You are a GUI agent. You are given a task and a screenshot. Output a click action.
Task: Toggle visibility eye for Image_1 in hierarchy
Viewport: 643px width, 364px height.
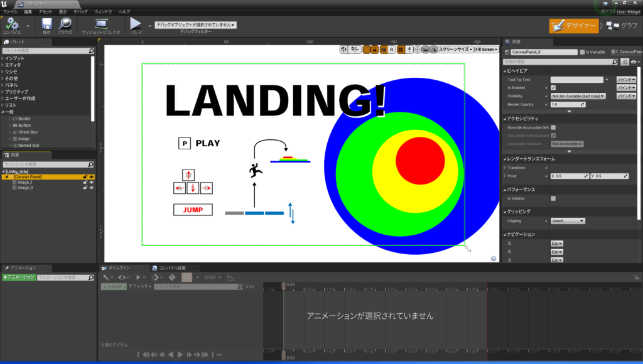92,183
